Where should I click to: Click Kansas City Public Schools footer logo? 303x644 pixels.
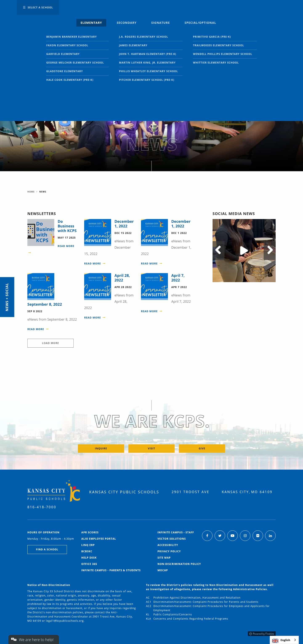pyautogui.click(x=53, y=491)
